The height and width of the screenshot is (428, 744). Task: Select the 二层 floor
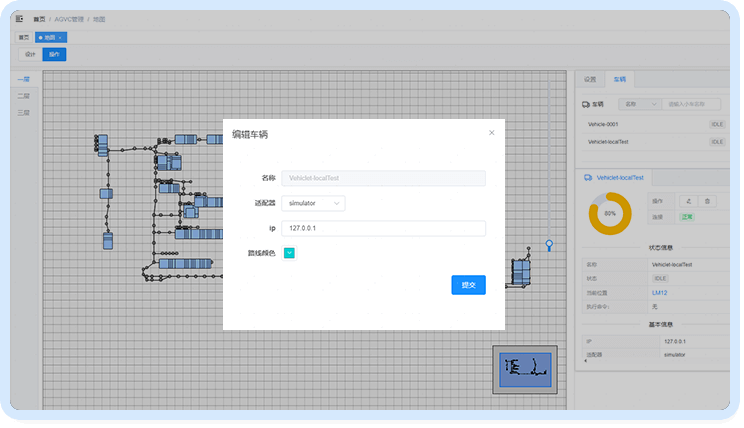23,96
